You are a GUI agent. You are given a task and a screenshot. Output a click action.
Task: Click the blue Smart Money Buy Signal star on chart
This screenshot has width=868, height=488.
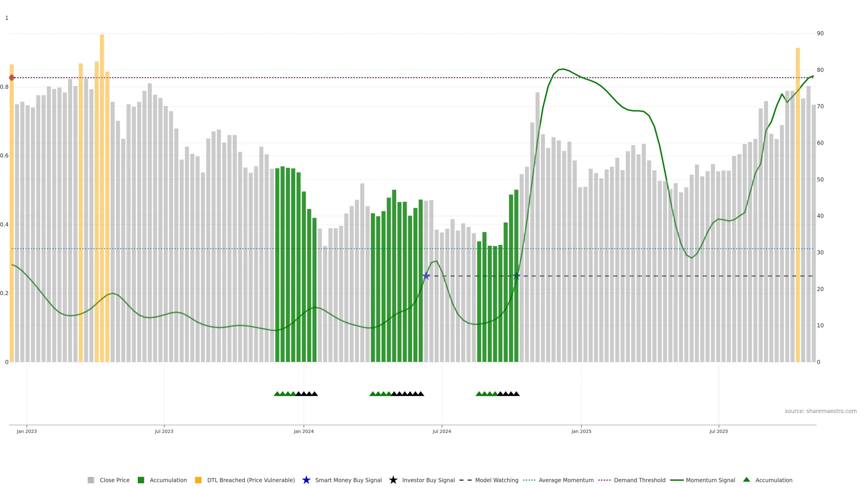426,276
